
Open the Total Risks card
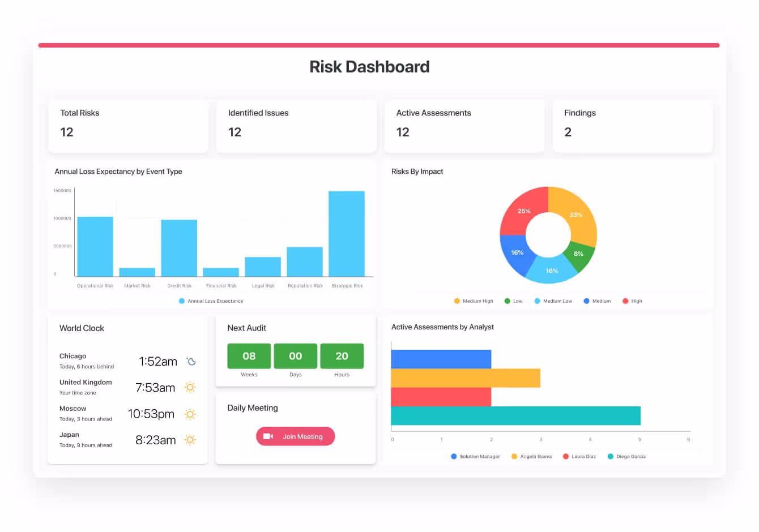129,126
